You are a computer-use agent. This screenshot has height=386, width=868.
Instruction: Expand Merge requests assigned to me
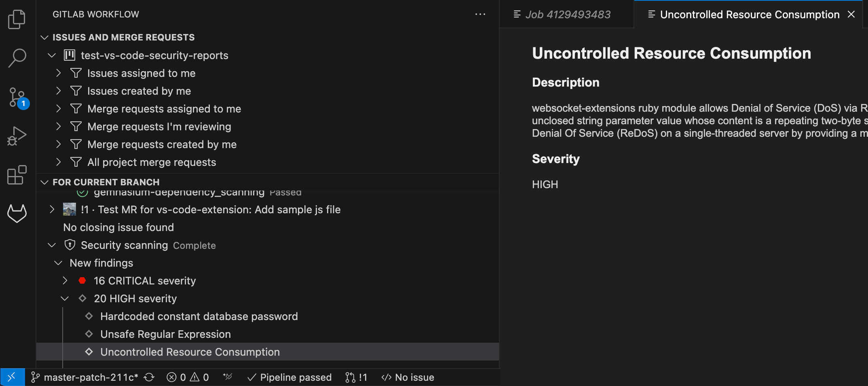pyautogui.click(x=58, y=108)
